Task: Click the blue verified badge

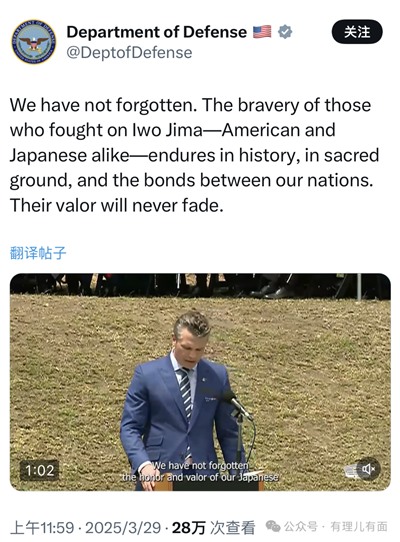Action: [285, 32]
